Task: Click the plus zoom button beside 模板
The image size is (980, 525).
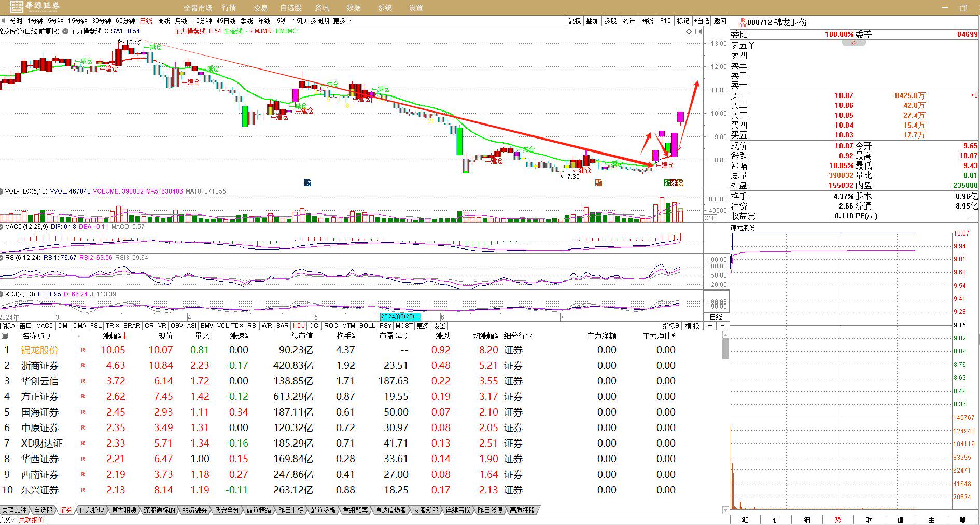Action: click(x=710, y=326)
